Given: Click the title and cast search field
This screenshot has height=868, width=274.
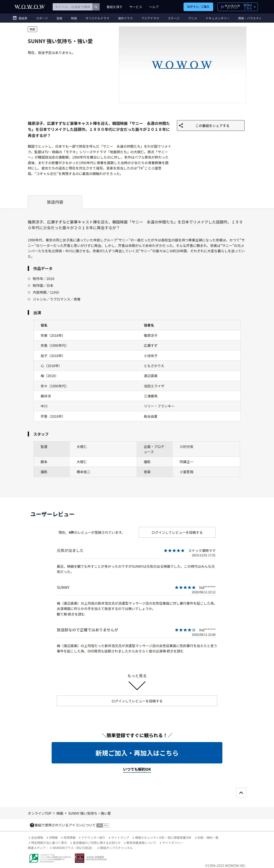Looking at the screenshot, I should [73, 7].
